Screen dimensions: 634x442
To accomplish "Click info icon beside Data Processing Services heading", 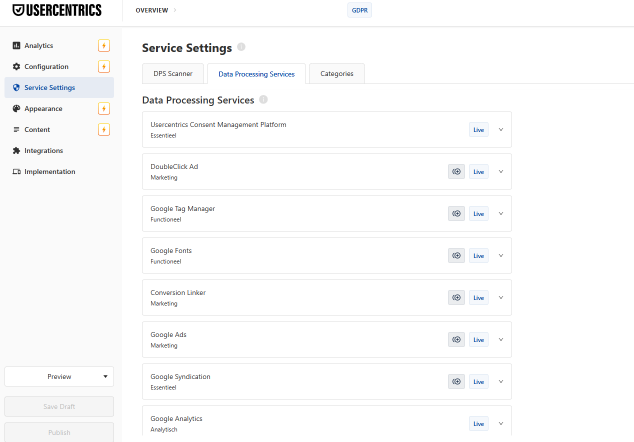I will (263, 100).
